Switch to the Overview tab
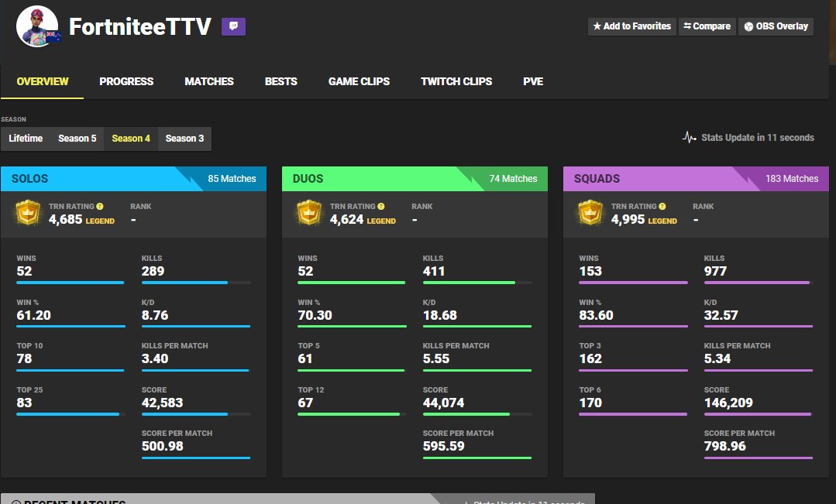Image resolution: width=836 pixels, height=504 pixels. (x=42, y=81)
